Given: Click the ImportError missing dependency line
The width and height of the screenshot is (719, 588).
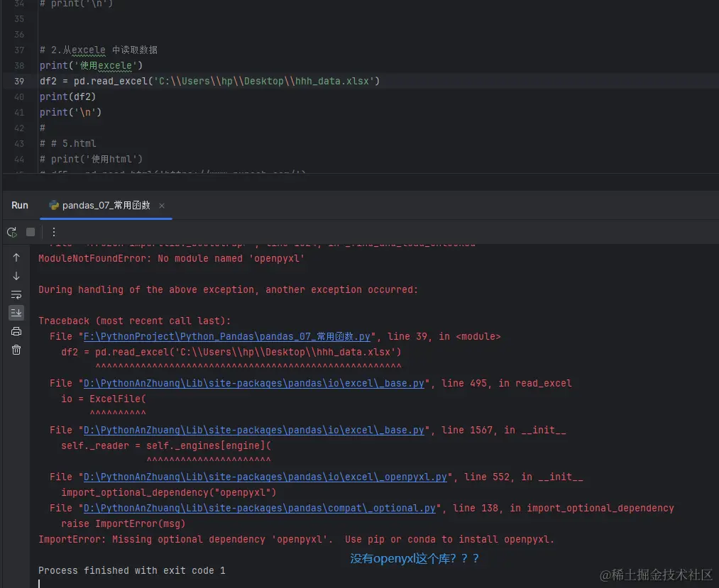Looking at the screenshot, I should point(296,540).
